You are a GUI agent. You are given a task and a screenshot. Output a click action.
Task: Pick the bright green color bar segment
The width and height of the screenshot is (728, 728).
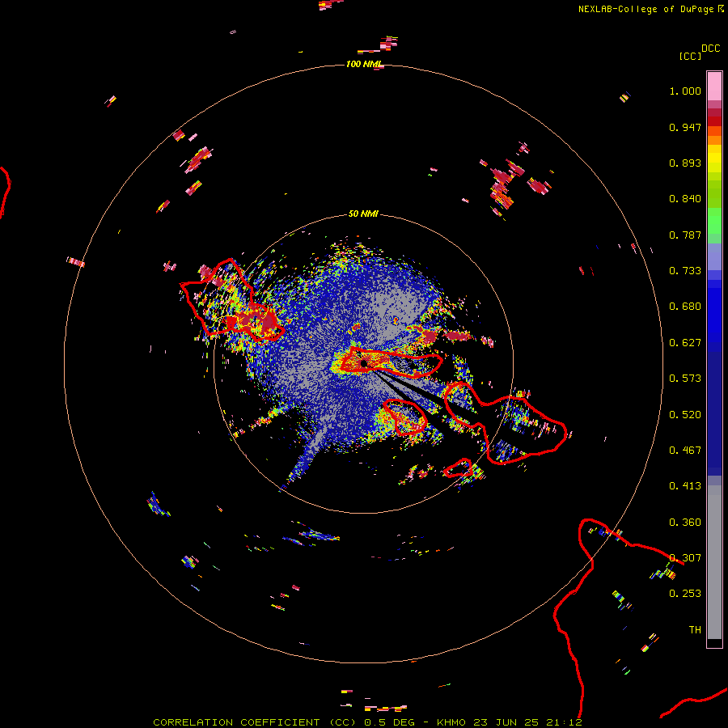click(714, 220)
